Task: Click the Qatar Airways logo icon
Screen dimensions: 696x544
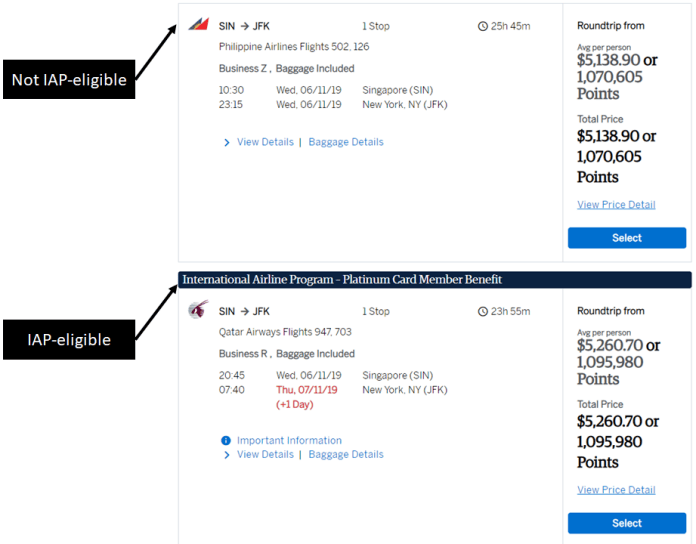Action: [198, 309]
